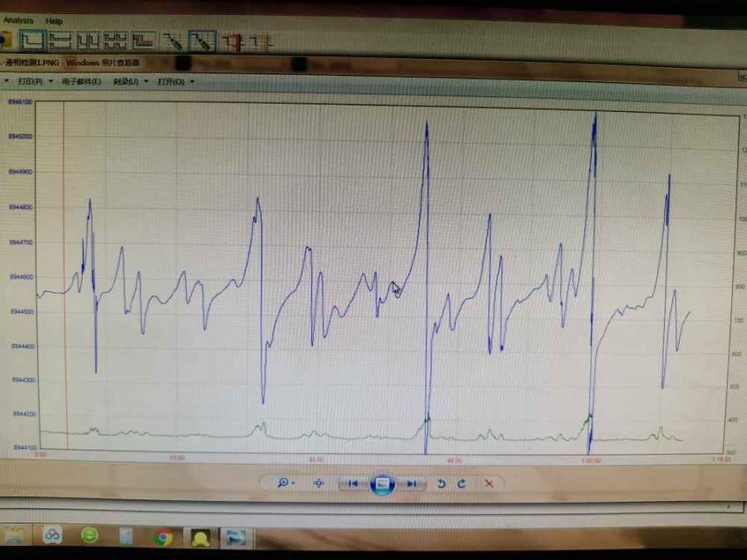This screenshot has width=747, height=560.
Task: Click the red marker tool icon
Action: [x=232, y=42]
